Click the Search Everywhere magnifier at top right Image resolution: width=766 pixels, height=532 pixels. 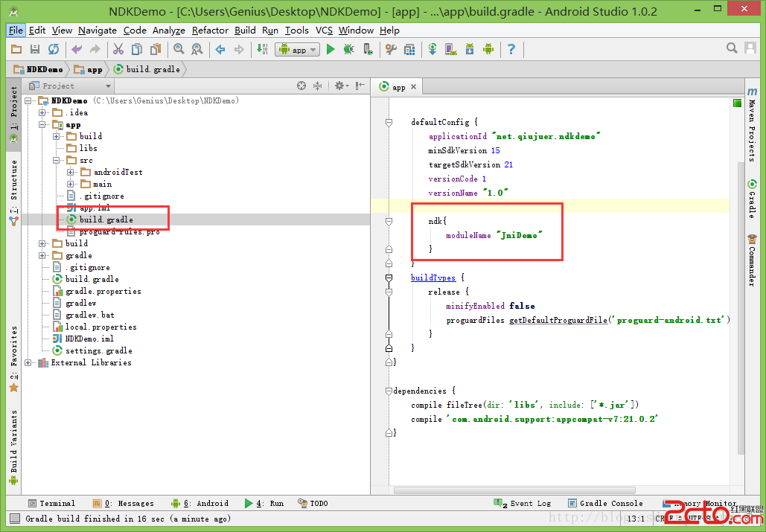pyautogui.click(x=731, y=48)
